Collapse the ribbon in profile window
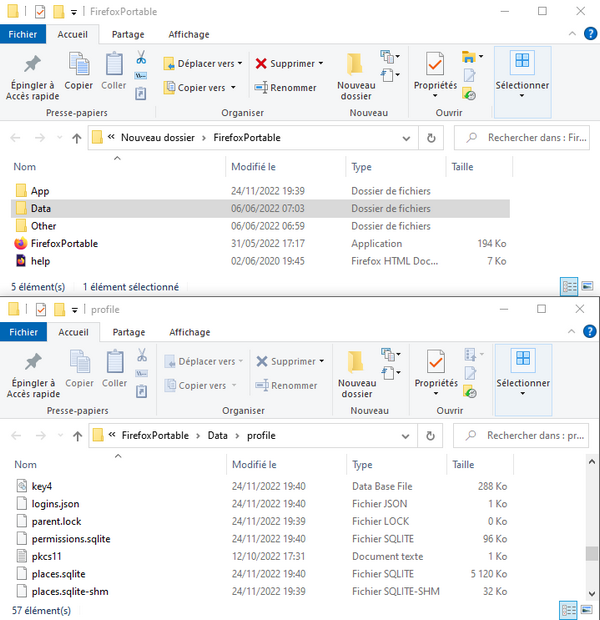The height and width of the screenshot is (620, 600). 571,332
